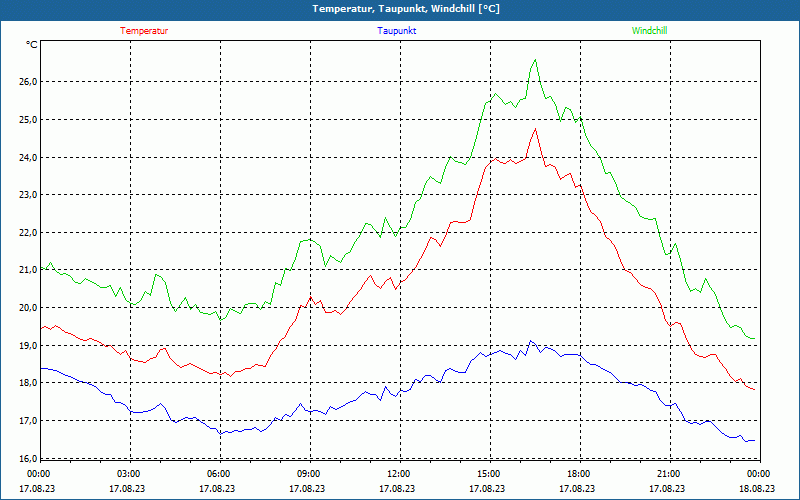This screenshot has width=800, height=500.
Task: Click the red Temperatur legend label
Action: pos(144,30)
